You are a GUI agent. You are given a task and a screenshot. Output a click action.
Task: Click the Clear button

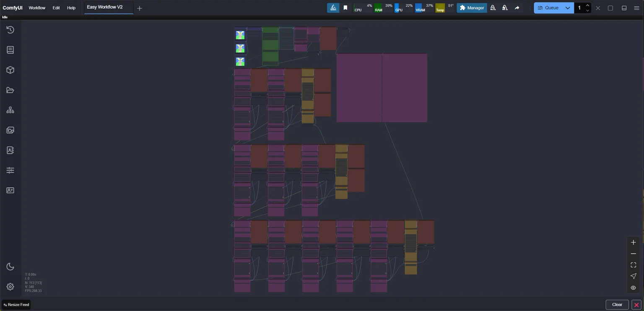[x=617, y=305]
